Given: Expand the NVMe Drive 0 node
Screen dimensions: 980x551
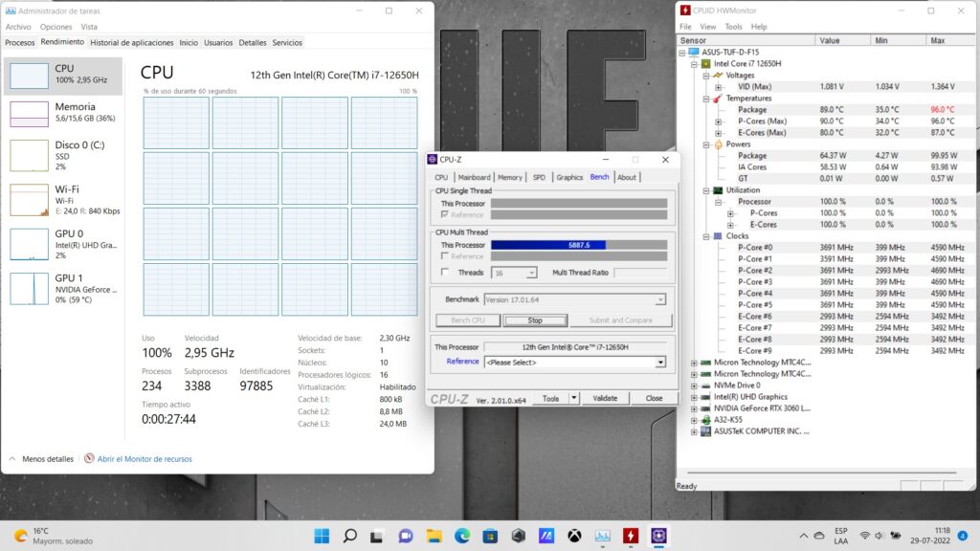Looking at the screenshot, I should pyautogui.click(x=694, y=386).
